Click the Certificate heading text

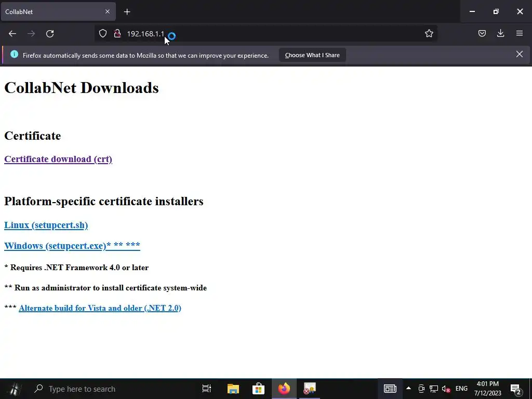point(33,136)
